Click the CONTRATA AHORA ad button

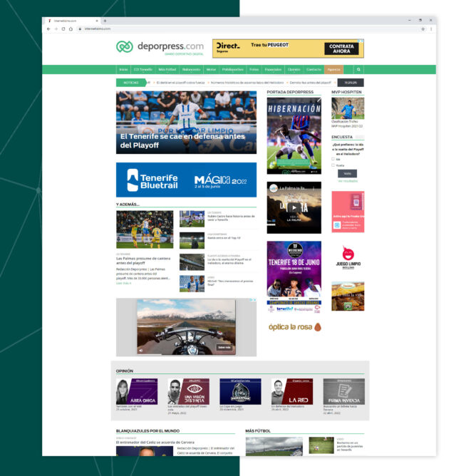tap(341, 48)
